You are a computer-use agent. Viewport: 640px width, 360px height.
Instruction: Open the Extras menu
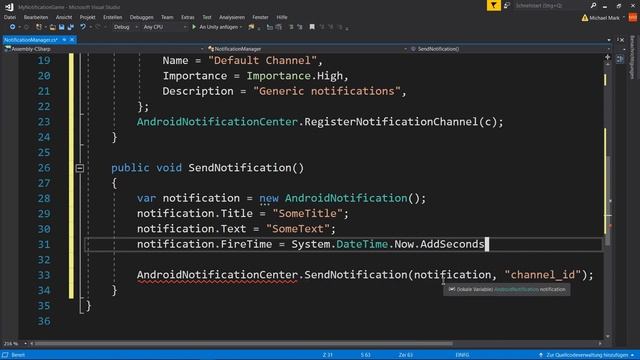coord(188,17)
